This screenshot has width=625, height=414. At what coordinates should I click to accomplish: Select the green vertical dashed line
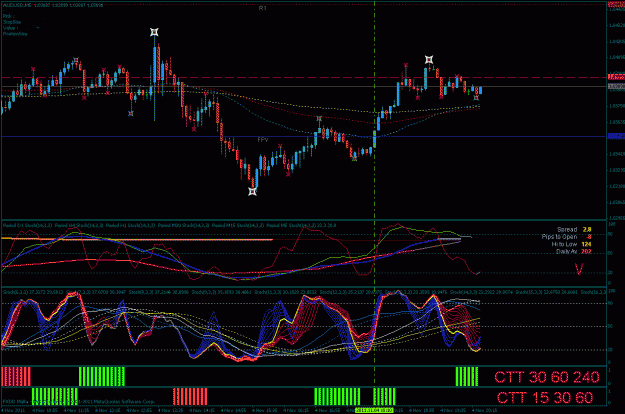coord(374,199)
